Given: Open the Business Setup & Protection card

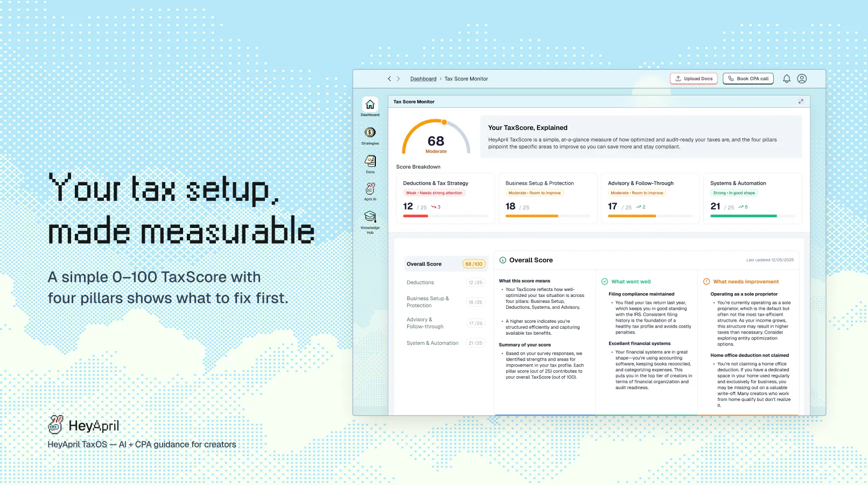Looking at the screenshot, I should point(548,198).
